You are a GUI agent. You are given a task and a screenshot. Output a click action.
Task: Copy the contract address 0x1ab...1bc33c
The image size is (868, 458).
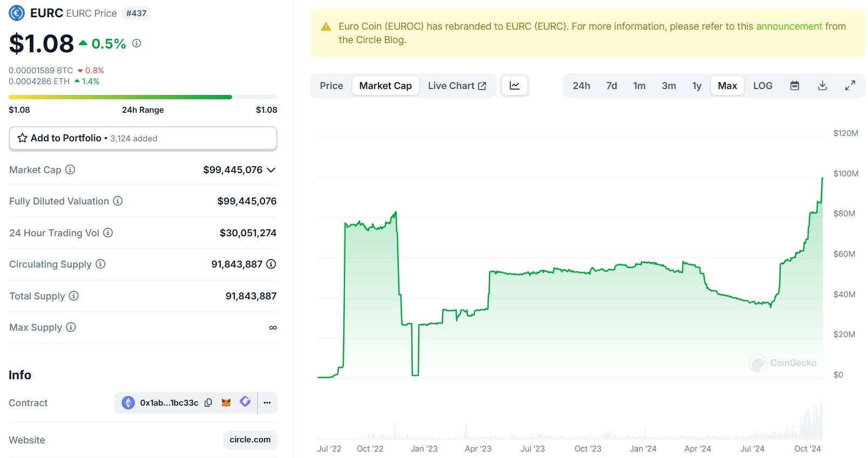click(x=208, y=402)
